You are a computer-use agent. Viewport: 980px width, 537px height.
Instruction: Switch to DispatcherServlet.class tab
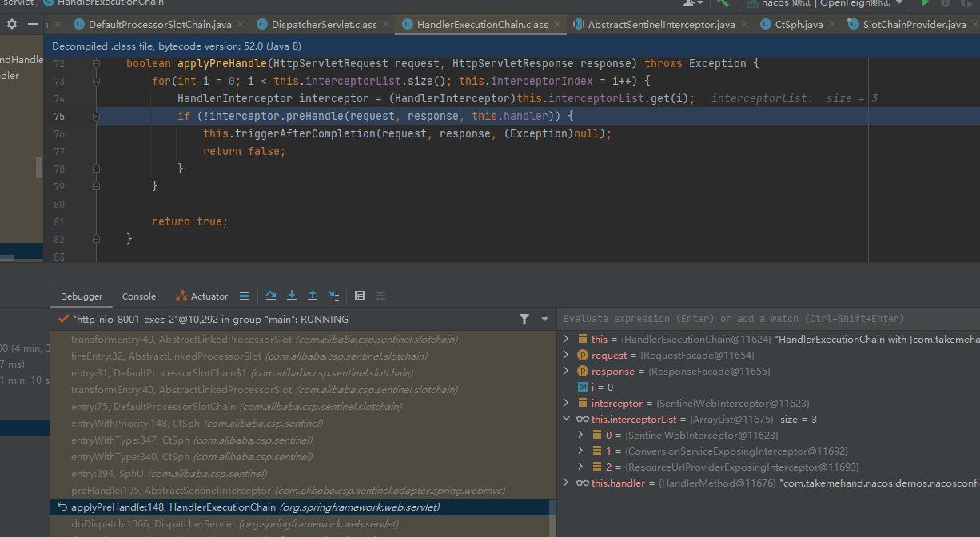tap(325, 25)
